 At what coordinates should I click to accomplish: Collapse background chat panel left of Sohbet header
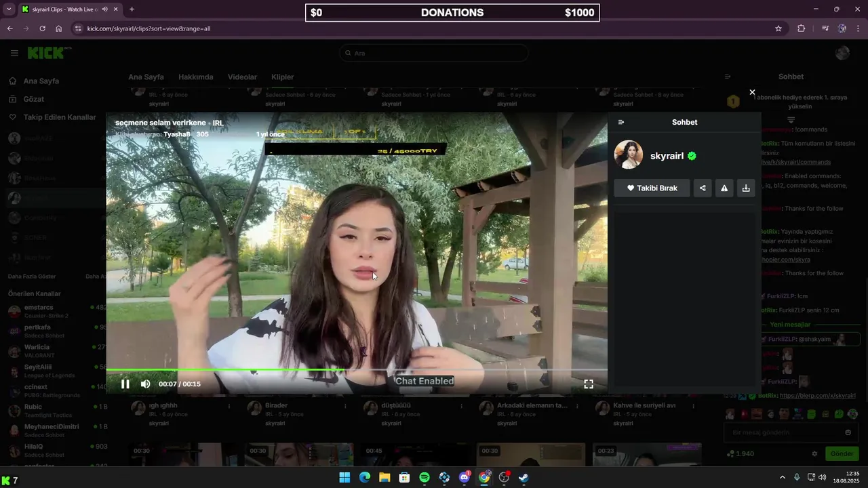(728, 77)
